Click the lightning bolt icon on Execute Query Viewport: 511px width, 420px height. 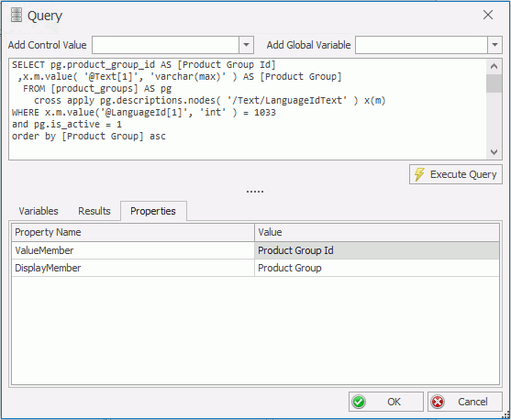tap(420, 174)
